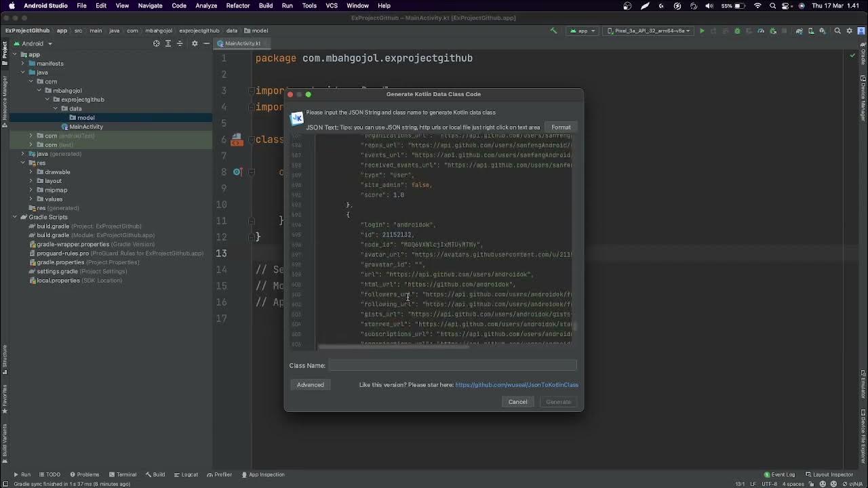
Task: Click the account avatar icon in toolbar
Action: coord(861,30)
